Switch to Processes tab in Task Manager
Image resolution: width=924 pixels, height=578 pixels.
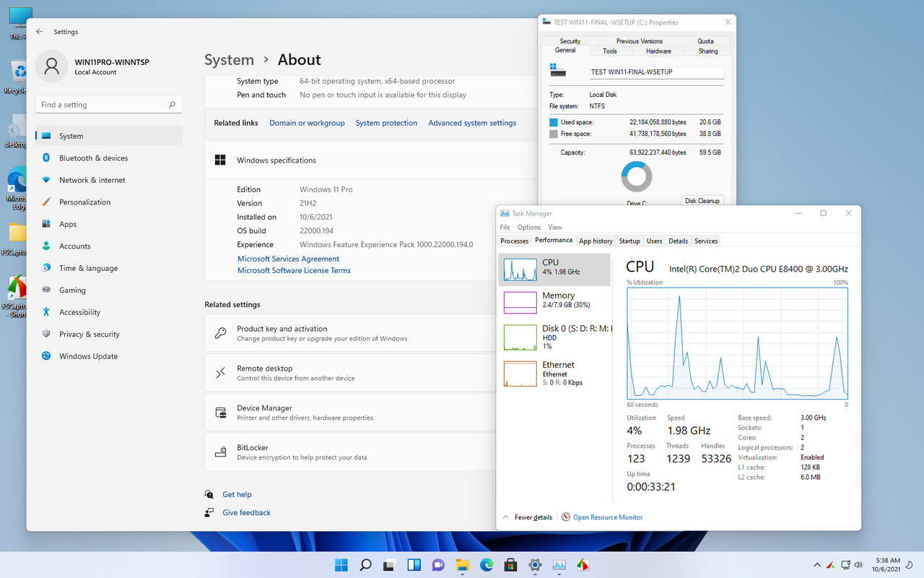click(515, 241)
